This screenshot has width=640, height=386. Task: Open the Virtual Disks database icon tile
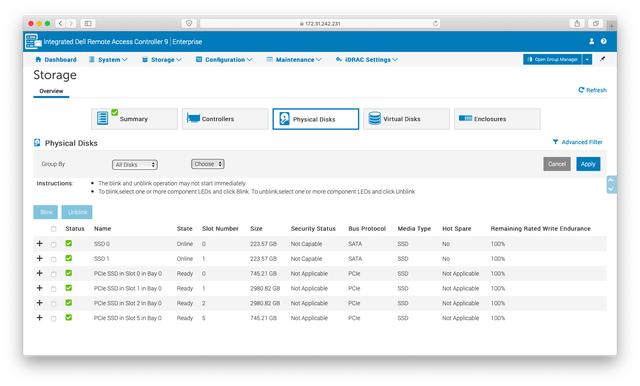coord(407,119)
